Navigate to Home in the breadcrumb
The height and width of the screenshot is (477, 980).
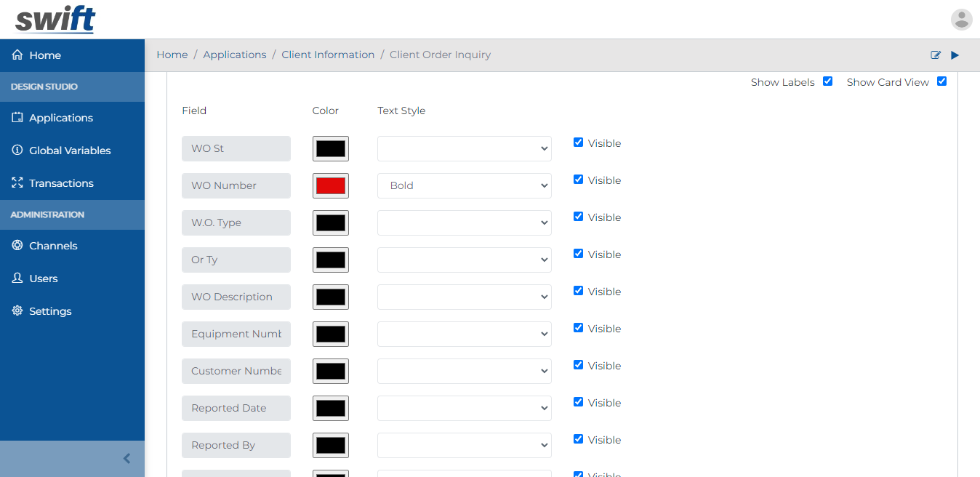[x=172, y=55]
